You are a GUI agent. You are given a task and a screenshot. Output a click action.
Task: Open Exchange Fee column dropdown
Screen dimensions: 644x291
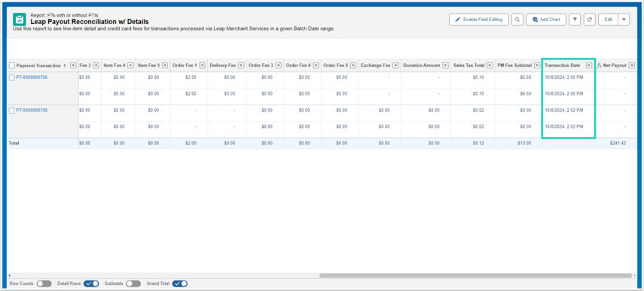396,65
